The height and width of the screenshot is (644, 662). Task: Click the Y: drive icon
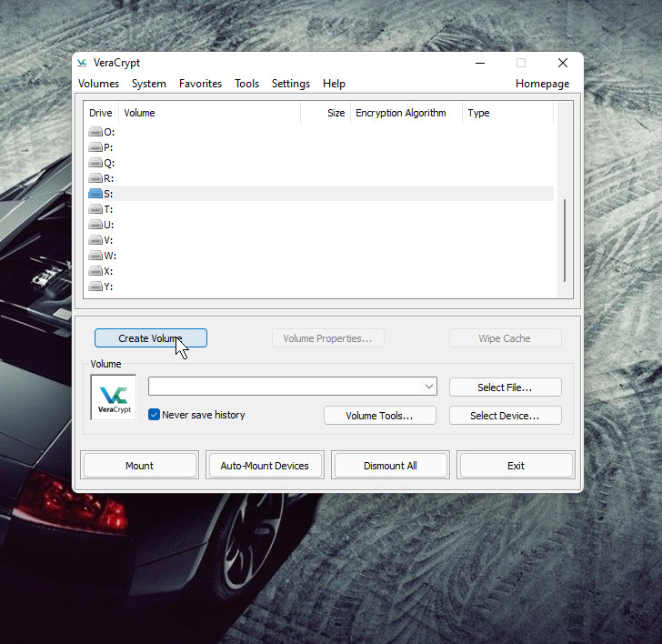(x=95, y=287)
